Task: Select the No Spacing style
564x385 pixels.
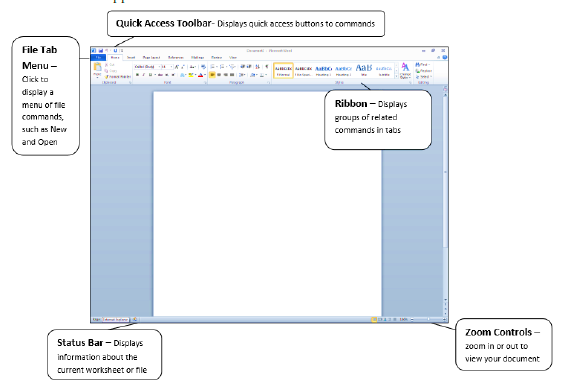Action: [304, 71]
